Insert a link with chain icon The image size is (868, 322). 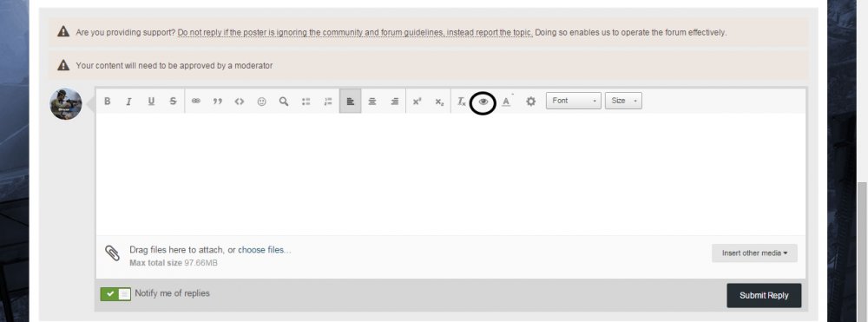coord(195,102)
